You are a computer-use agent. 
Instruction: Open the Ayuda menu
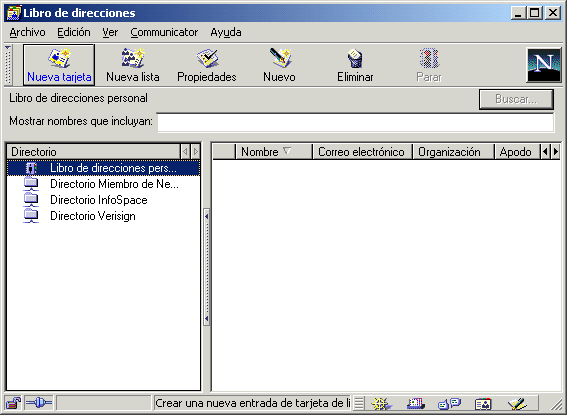226,32
